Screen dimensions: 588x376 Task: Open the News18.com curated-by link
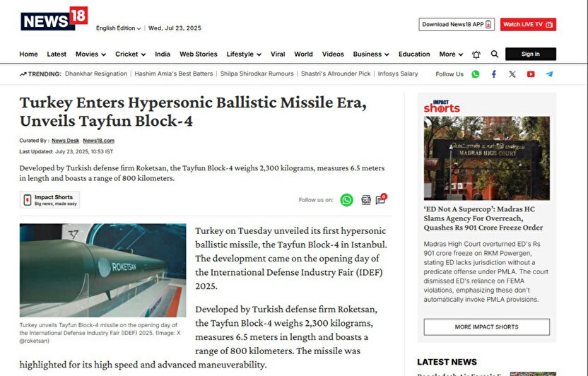tap(99, 141)
